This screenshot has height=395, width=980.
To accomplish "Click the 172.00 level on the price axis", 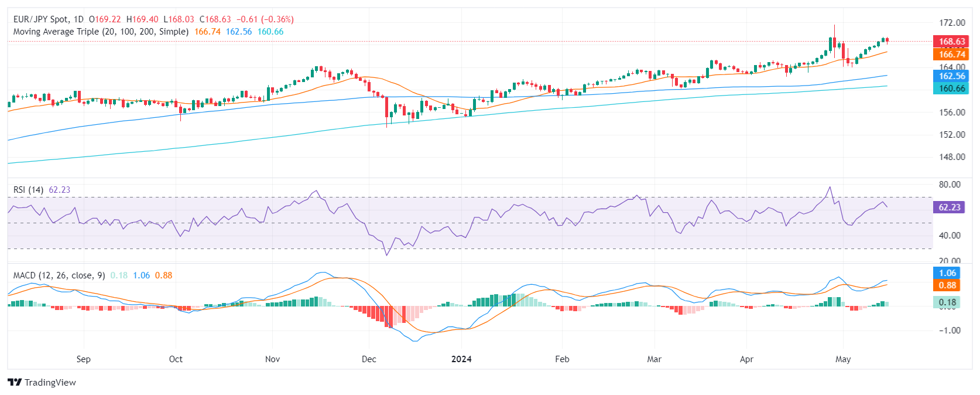I will pos(952,23).
